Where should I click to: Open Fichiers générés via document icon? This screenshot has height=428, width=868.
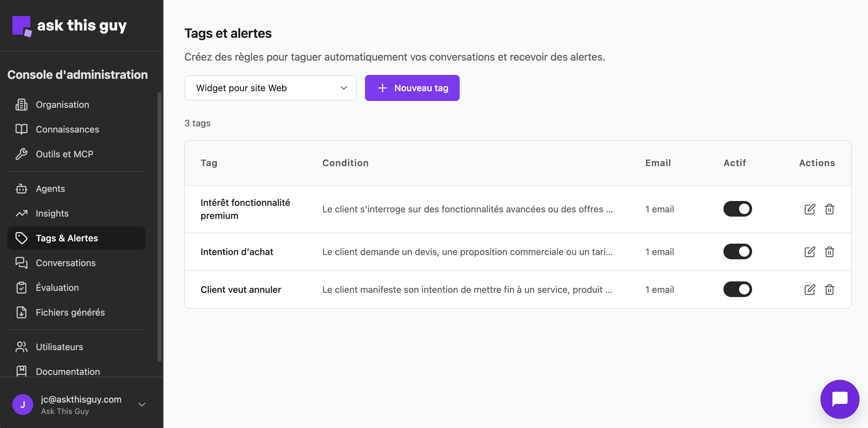pyautogui.click(x=21, y=312)
